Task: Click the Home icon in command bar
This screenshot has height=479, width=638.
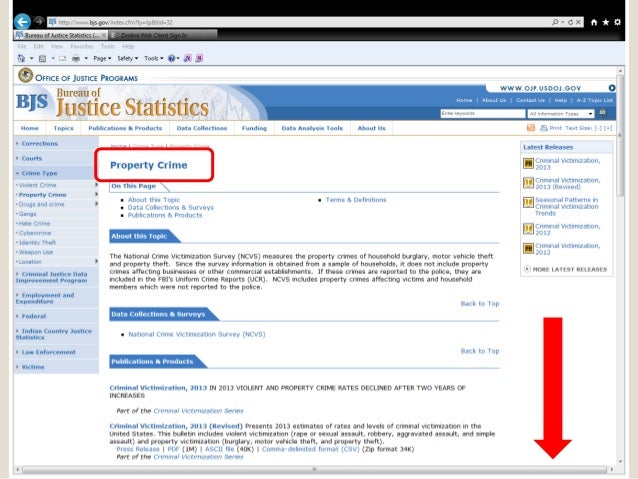Action: pos(21,58)
